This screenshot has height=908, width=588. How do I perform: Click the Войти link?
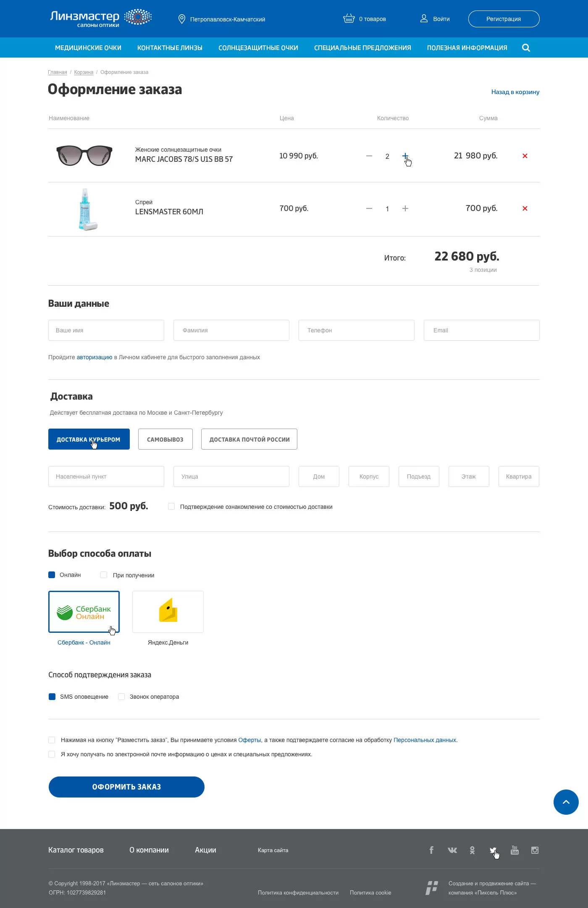[441, 19]
